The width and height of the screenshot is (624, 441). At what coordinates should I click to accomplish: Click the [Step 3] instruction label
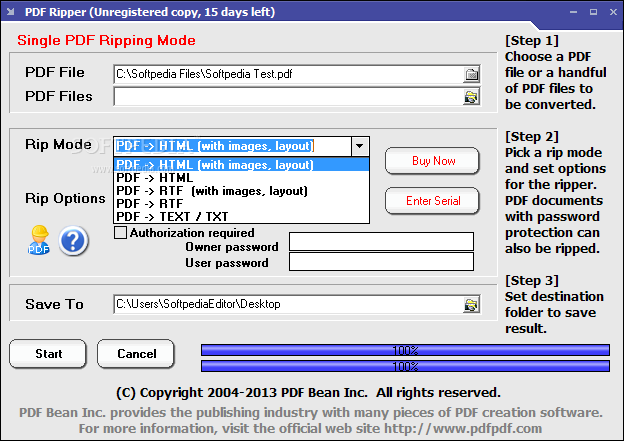pyautogui.click(x=532, y=281)
